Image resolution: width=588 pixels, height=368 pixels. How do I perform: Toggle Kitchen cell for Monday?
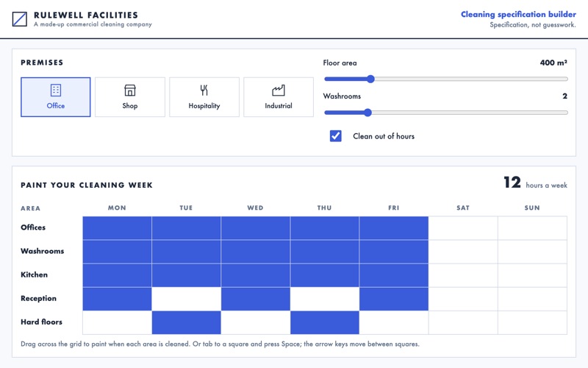(x=117, y=275)
